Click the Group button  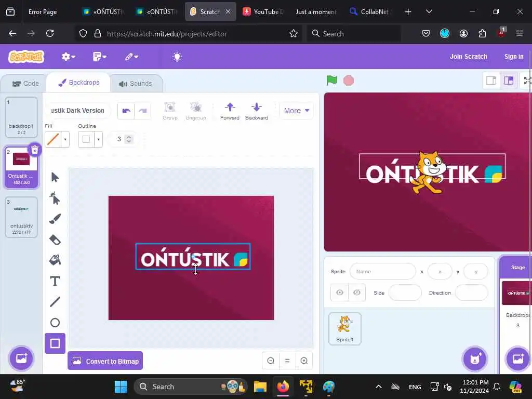click(170, 111)
